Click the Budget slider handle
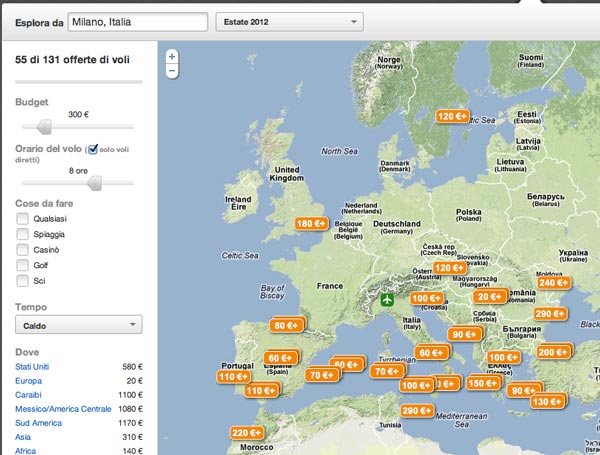 pos(44,127)
